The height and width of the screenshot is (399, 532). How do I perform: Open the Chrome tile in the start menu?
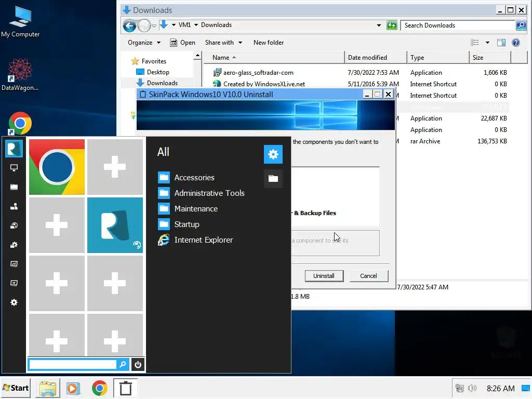[x=57, y=167]
